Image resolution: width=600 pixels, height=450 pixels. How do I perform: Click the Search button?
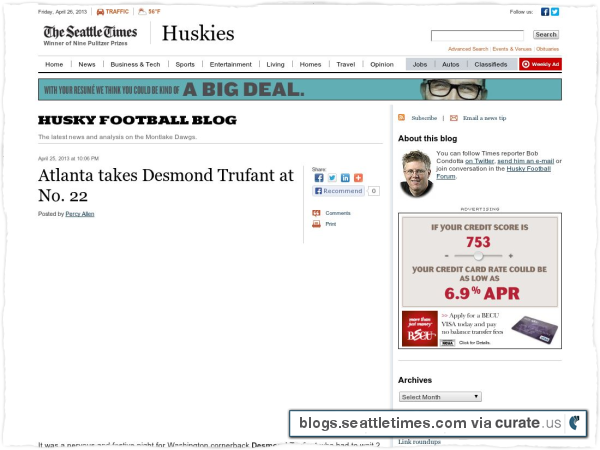point(546,35)
